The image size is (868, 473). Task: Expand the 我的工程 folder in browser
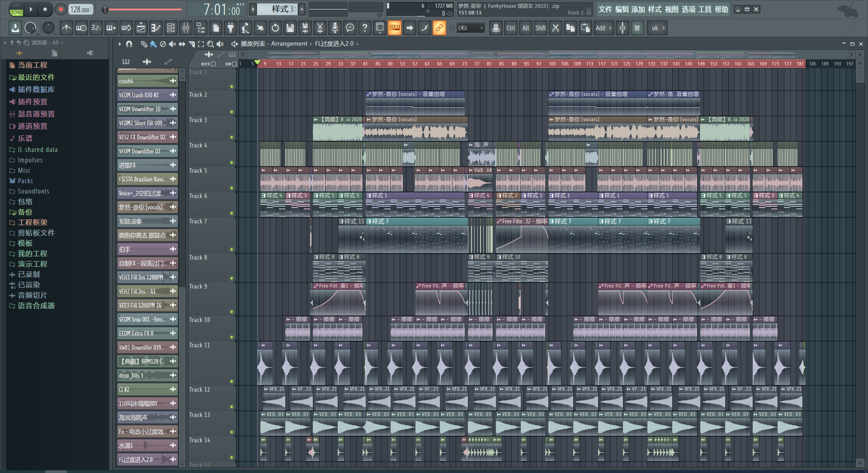(32, 254)
